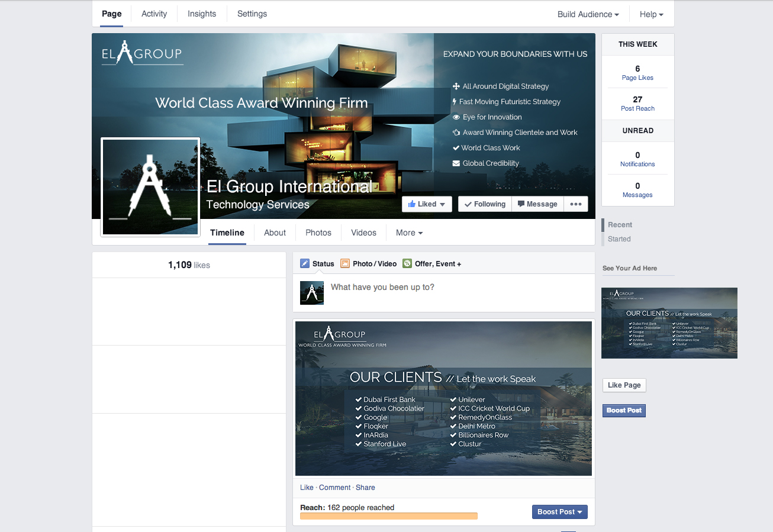Open Post Reach stats for this week
The image size is (773, 532).
point(637,103)
